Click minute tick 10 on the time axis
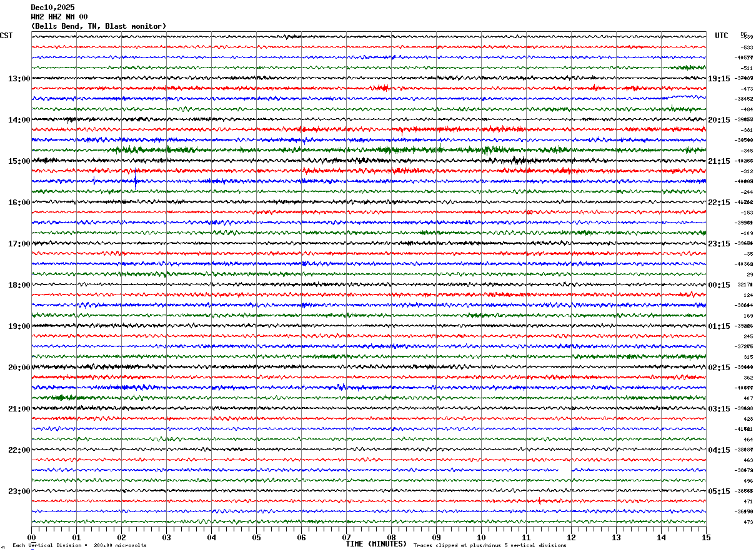Screen dimensions: 756x554 click(481, 537)
